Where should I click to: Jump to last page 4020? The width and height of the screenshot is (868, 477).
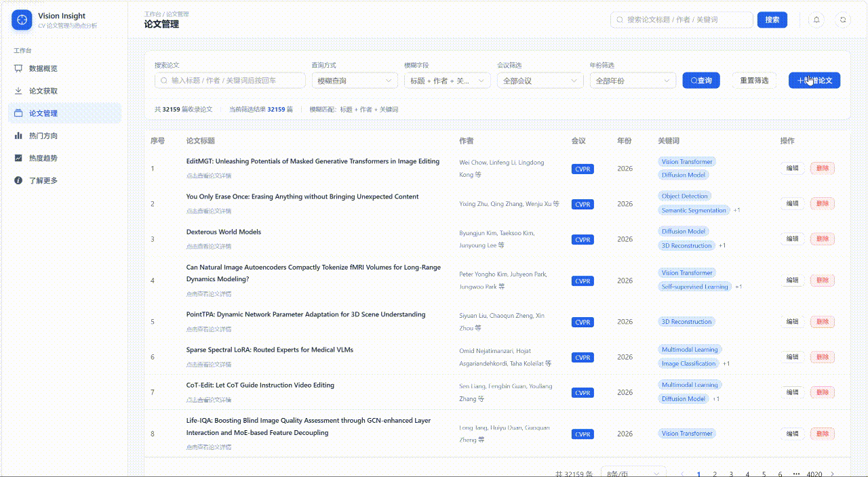814,474
